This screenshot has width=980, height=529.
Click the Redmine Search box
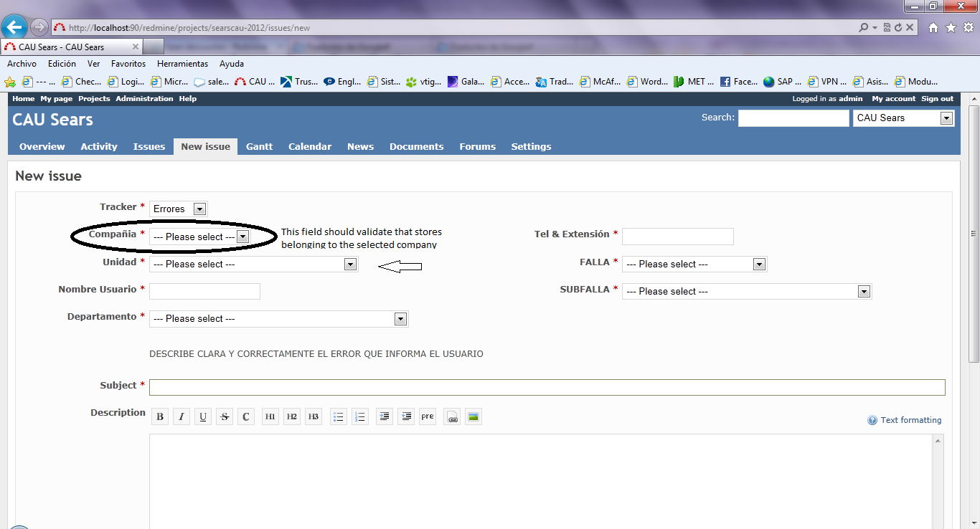pos(793,118)
